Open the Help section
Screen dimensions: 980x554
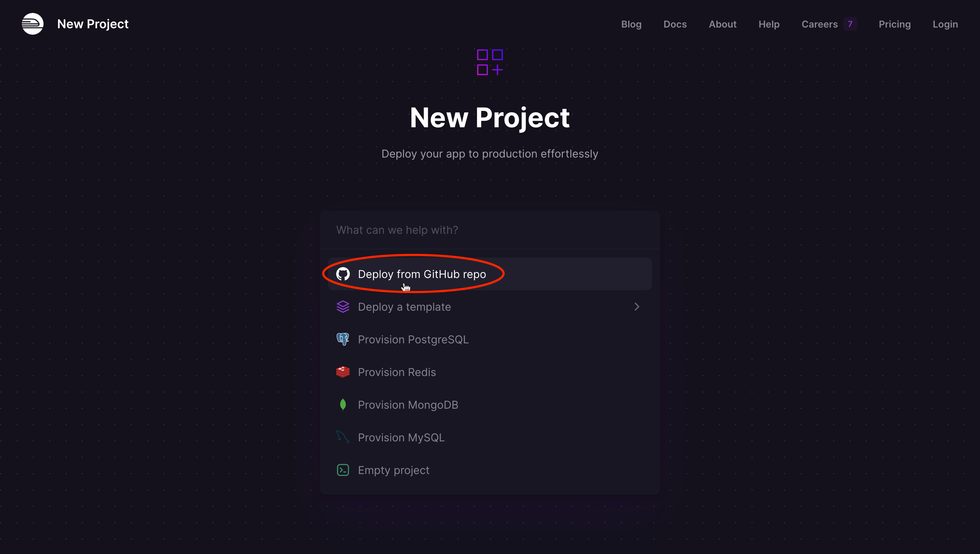tap(769, 24)
